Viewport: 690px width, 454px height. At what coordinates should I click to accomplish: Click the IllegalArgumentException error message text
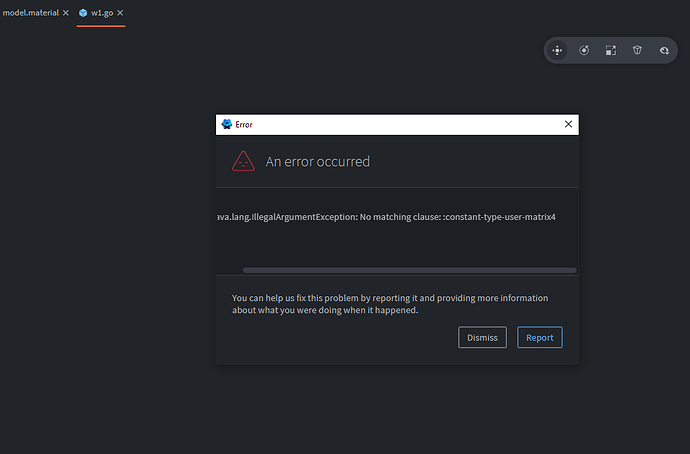coord(386,217)
